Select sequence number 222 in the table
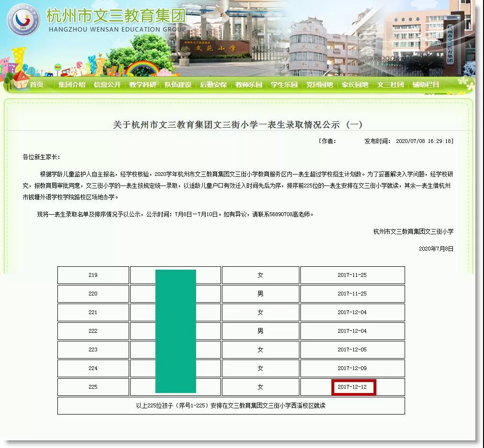The height and width of the screenshot is (448, 484). point(93,331)
